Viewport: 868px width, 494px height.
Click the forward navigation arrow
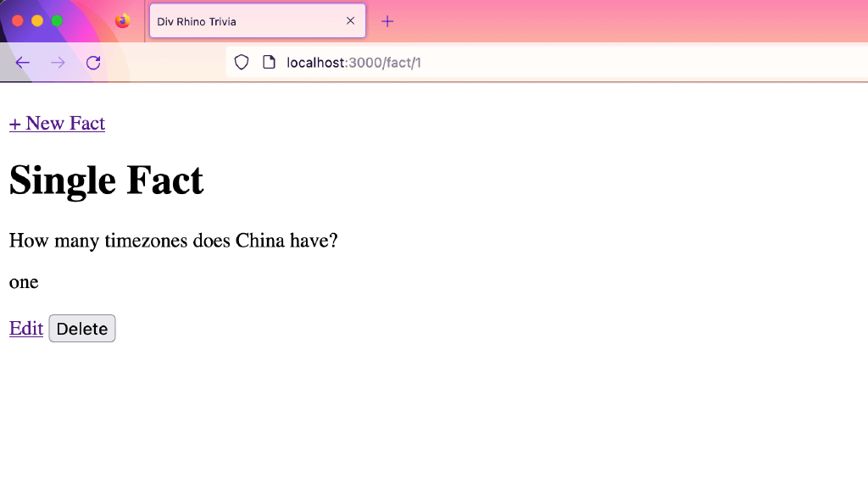coord(58,62)
